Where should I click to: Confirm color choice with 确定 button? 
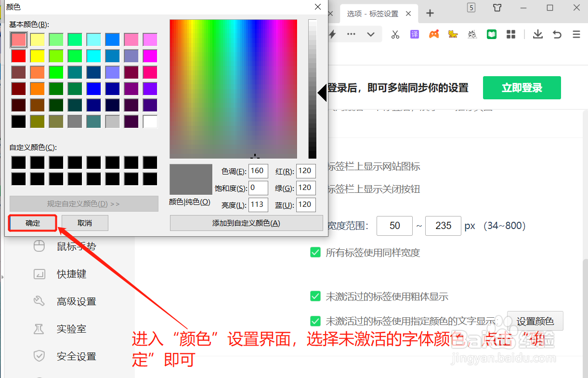[32, 223]
